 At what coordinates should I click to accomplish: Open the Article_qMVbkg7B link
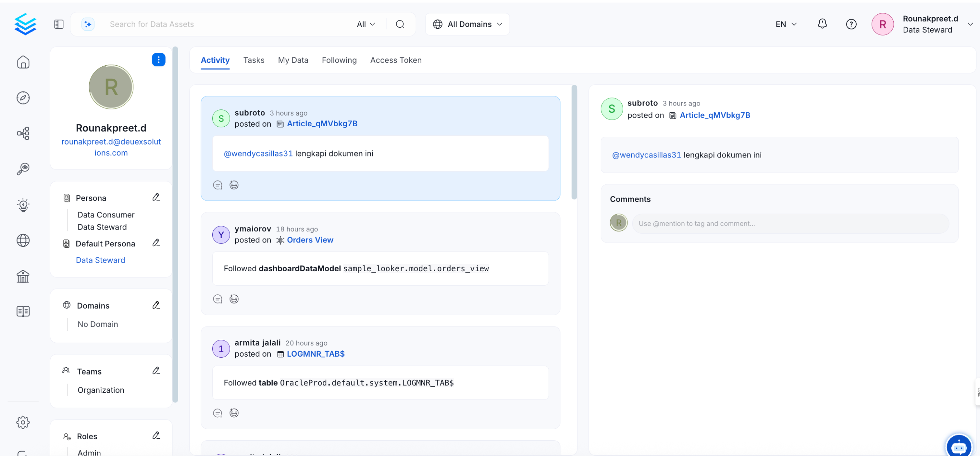tap(322, 123)
